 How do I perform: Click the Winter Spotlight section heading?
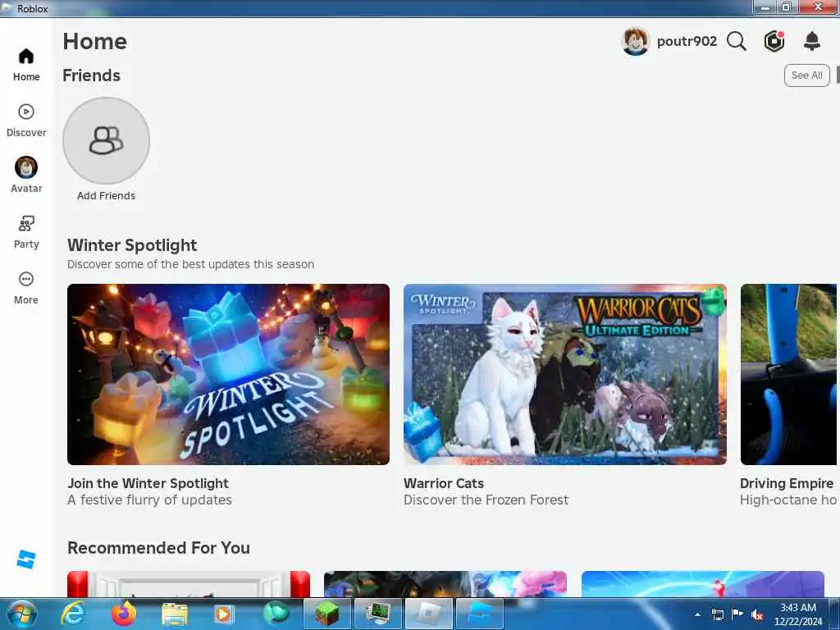(132, 245)
